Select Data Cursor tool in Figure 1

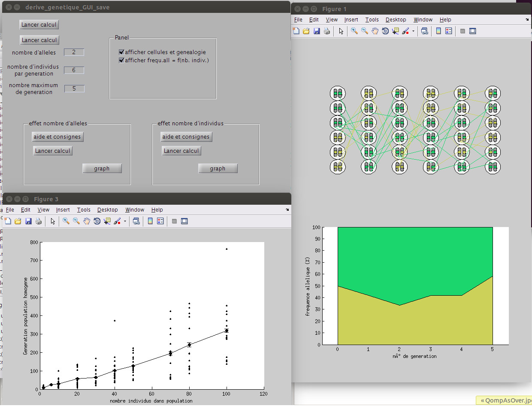click(x=396, y=31)
